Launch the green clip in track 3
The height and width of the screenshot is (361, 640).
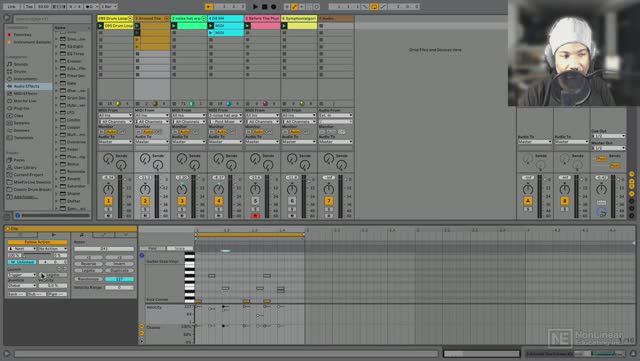pyautogui.click(x=174, y=26)
